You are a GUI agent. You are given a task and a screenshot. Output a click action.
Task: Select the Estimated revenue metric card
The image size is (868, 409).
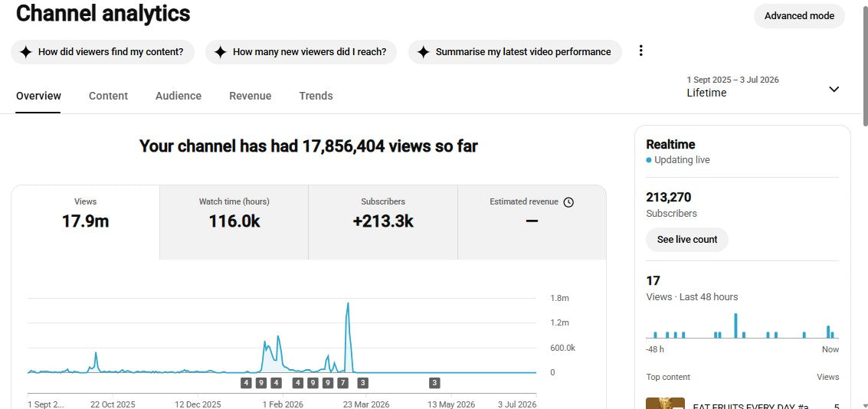coord(532,222)
